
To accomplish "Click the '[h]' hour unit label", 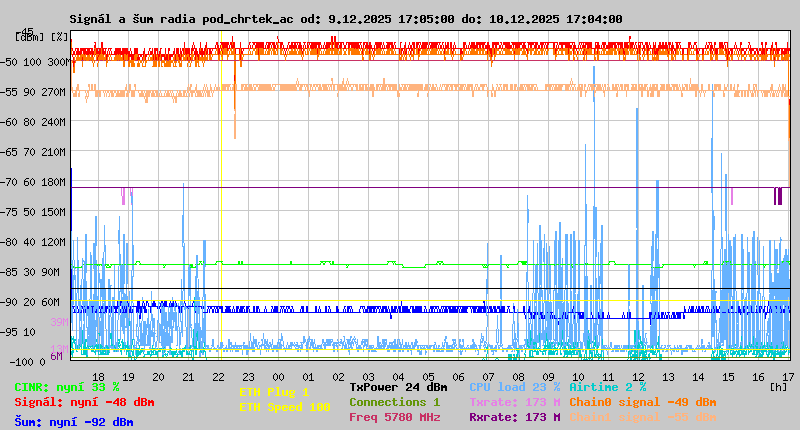I will (779, 387).
